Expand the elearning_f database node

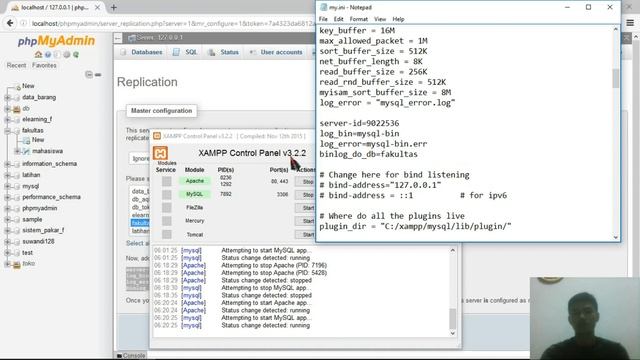[x=7, y=120]
